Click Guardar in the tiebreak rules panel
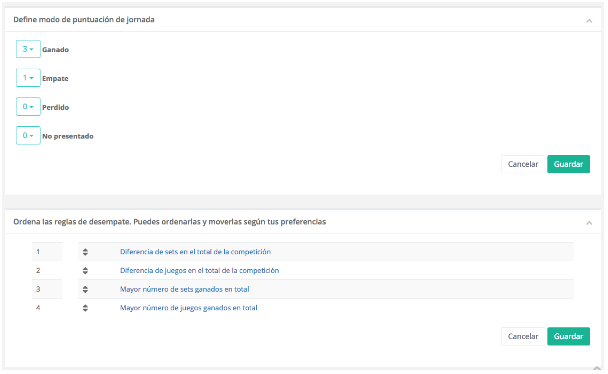The image size is (608, 374). [x=568, y=336]
